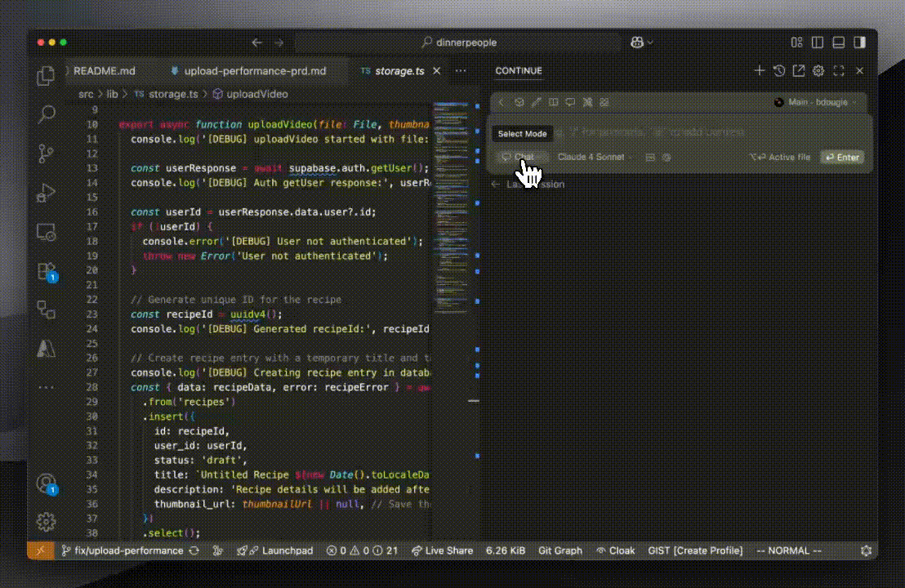
Task: Click the fix/upload-performance branch in status bar
Action: 123,550
